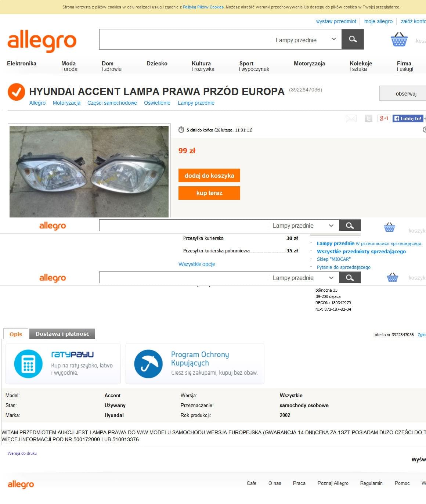Click the magnifier search button in top header
The height and width of the screenshot is (504, 426).
click(353, 39)
